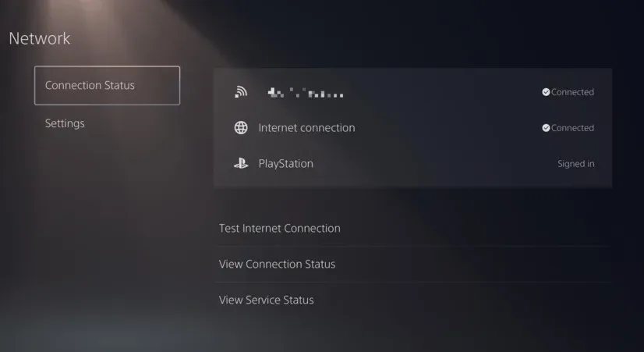This screenshot has width=644, height=352.
Task: Open the Settings menu item
Action: (x=65, y=123)
